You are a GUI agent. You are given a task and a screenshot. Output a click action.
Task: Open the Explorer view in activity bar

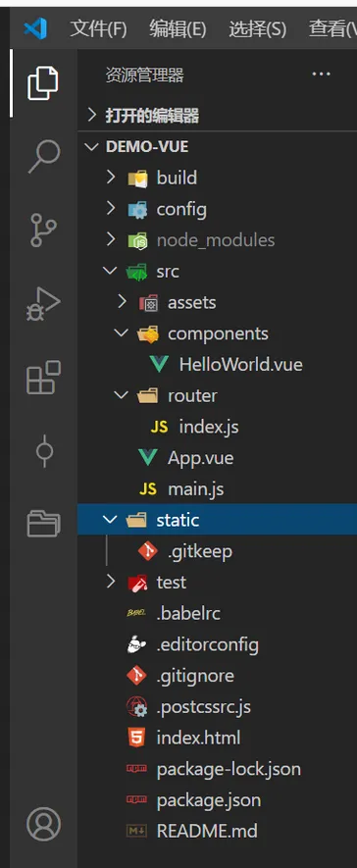pos(43,83)
